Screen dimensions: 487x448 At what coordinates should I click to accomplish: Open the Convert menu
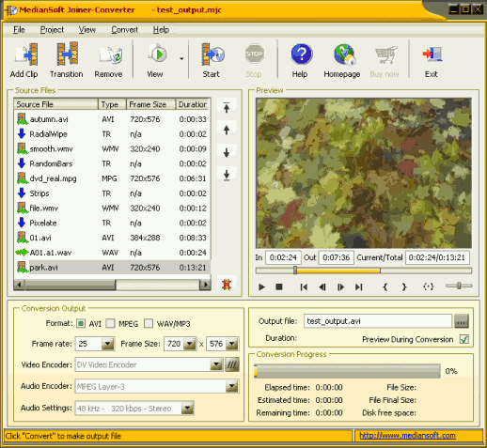click(x=125, y=30)
